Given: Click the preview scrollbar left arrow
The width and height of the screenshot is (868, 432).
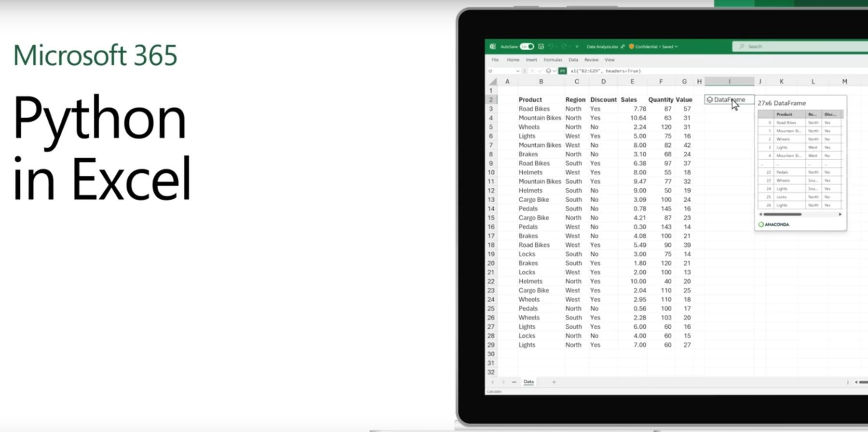Looking at the screenshot, I should pyautogui.click(x=760, y=214).
